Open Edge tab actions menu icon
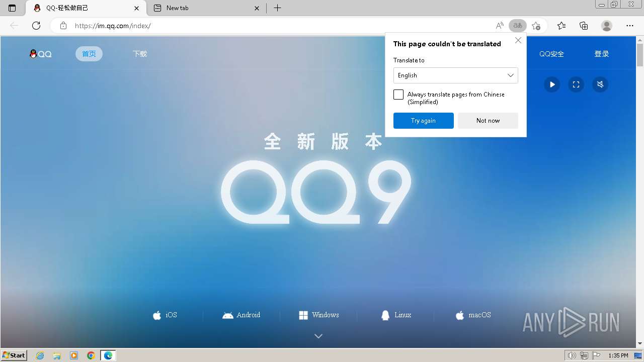The width and height of the screenshot is (644, 362). (12, 8)
